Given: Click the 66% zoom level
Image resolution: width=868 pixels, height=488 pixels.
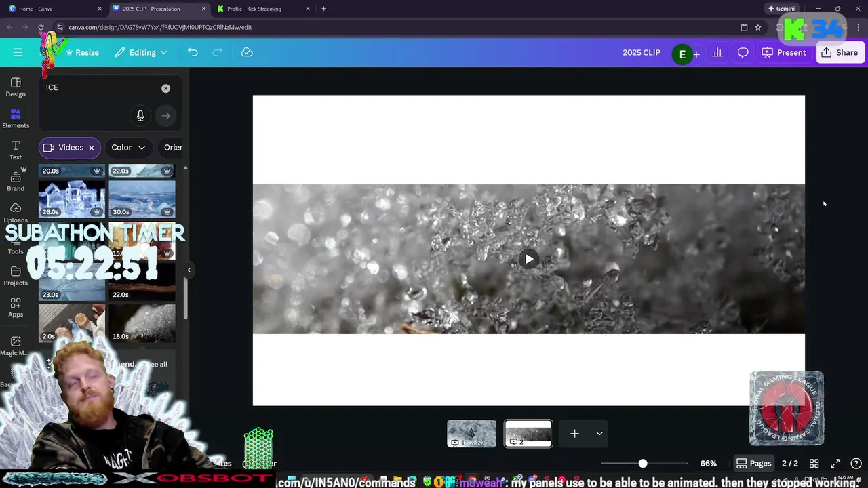Looking at the screenshot, I should 708,464.
